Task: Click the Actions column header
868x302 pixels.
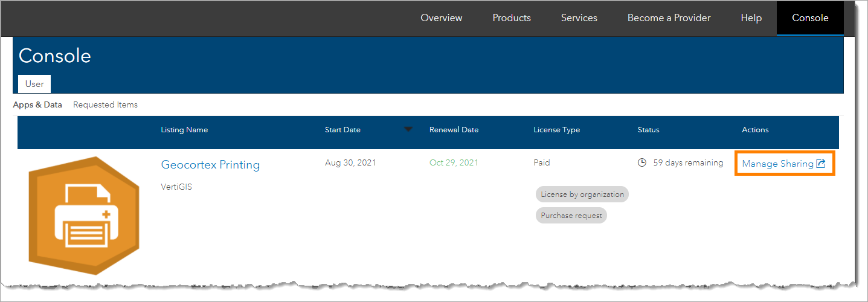Action: coord(755,130)
